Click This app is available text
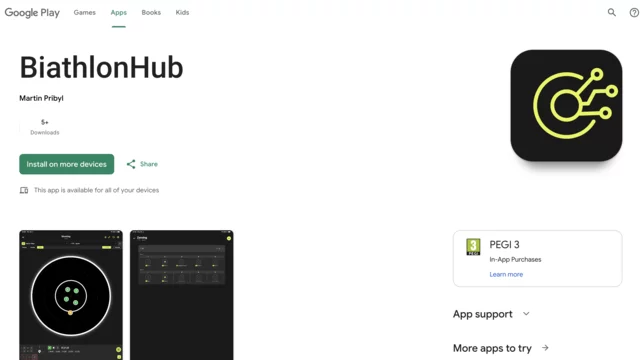Screen dimensions: 640x360 (x=96, y=190)
